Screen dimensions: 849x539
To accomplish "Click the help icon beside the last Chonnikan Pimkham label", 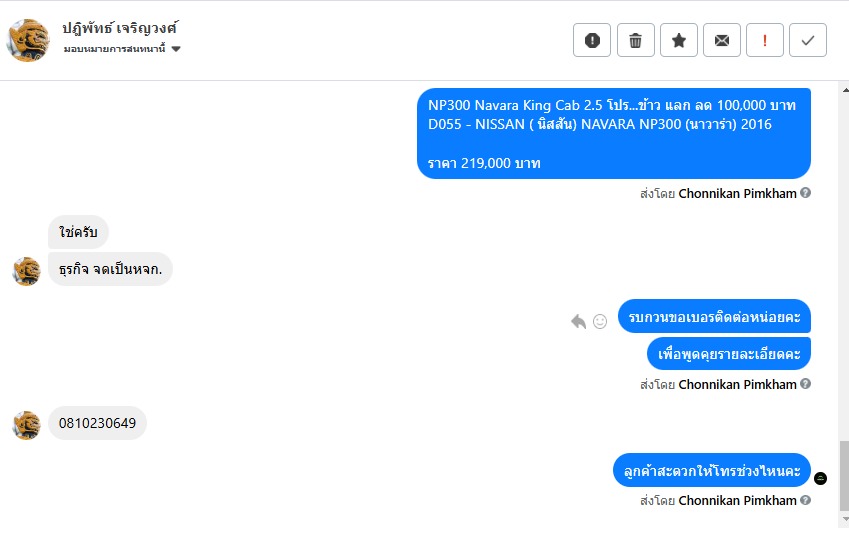I will (x=805, y=500).
